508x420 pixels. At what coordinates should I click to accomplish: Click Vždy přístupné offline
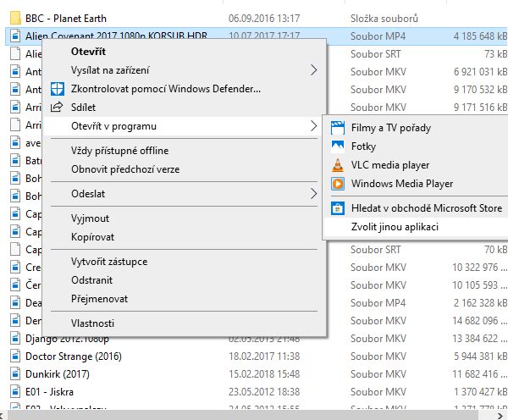185,151
